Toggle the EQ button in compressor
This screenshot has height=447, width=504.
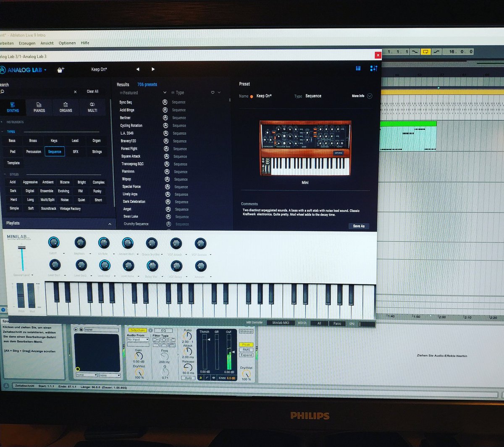(163, 331)
